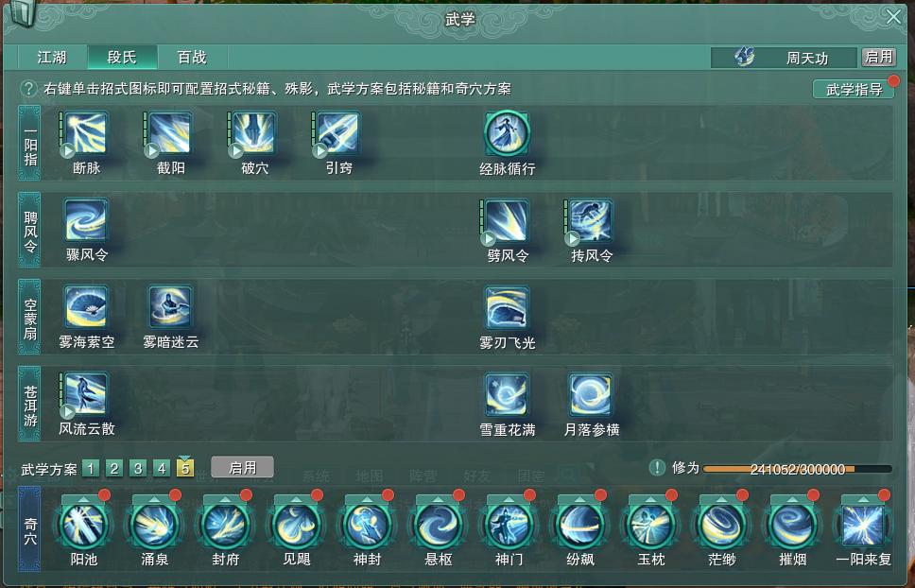Select martial arts scheme number 1
Viewport: 915px width, 588px height.
pos(91,468)
